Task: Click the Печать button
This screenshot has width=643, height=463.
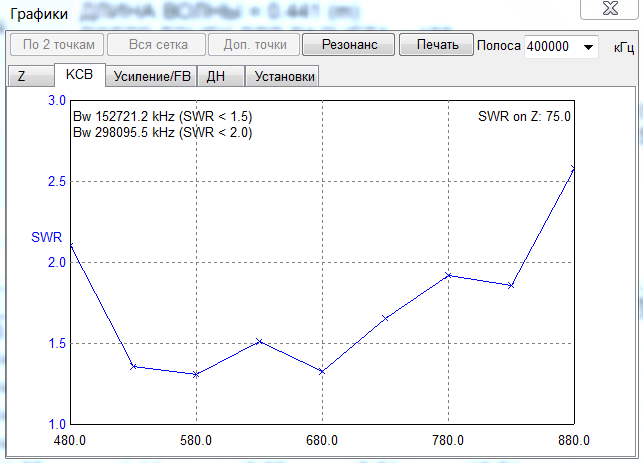Action: [437, 44]
